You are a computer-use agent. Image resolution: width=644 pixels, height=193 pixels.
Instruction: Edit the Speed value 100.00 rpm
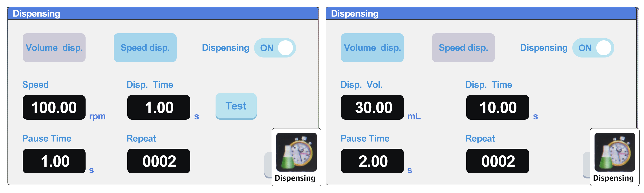pyautogui.click(x=54, y=107)
